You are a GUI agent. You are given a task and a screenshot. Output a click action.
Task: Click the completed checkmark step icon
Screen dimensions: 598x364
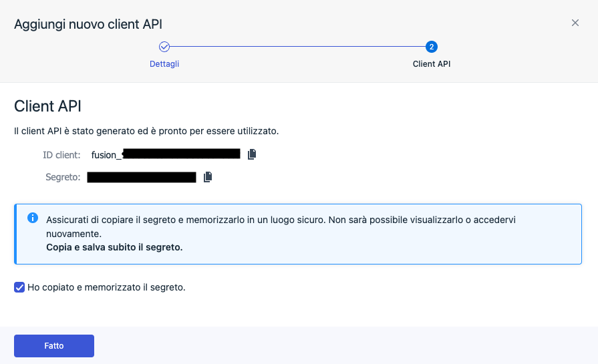[x=164, y=47]
